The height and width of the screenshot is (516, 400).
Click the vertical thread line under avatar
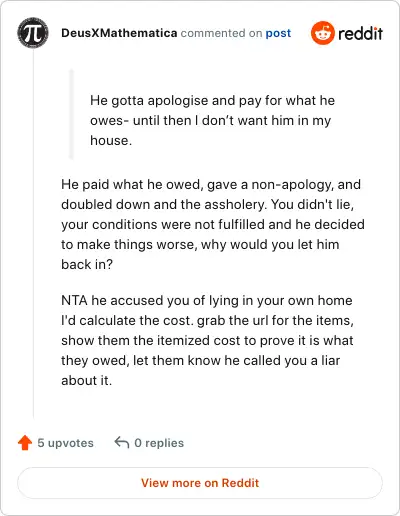click(33, 233)
